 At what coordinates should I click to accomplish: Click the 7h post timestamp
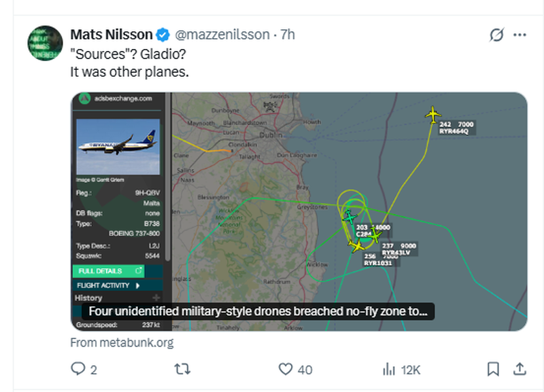point(287,35)
